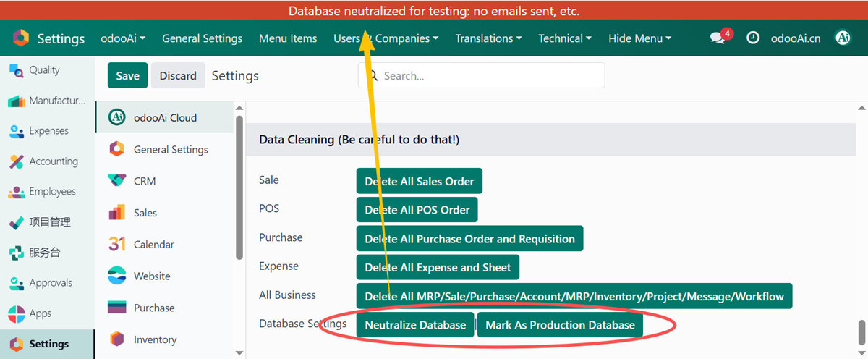Select the Calendar section 31 icon
868x359 pixels.
click(116, 245)
